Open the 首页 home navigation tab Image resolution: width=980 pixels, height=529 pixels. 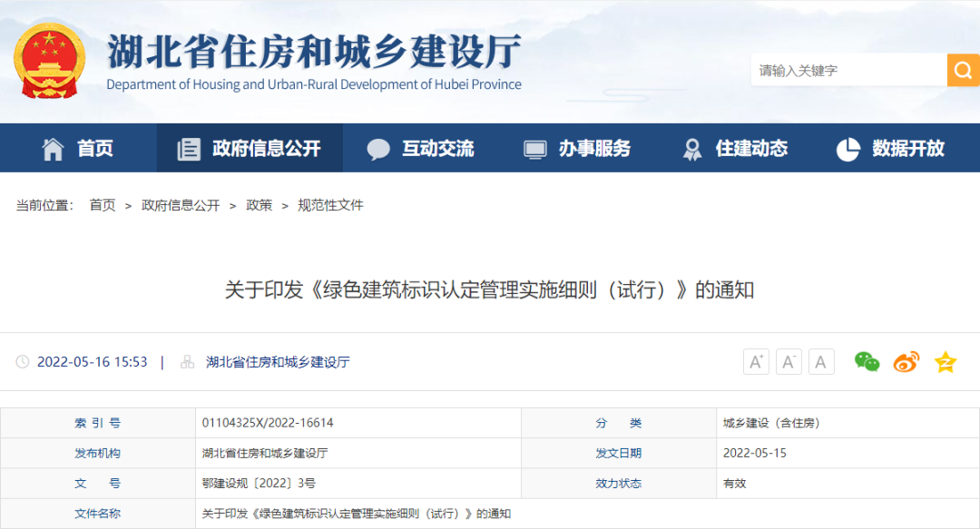click(78, 149)
